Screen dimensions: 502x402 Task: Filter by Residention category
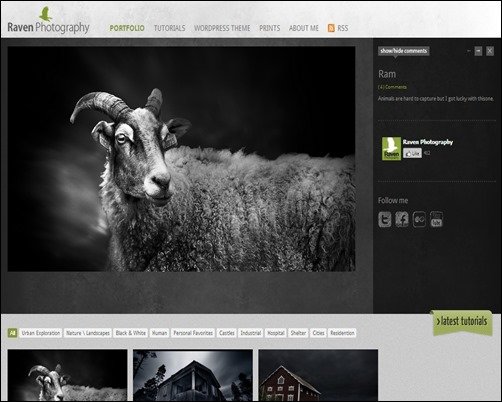[x=342, y=333]
